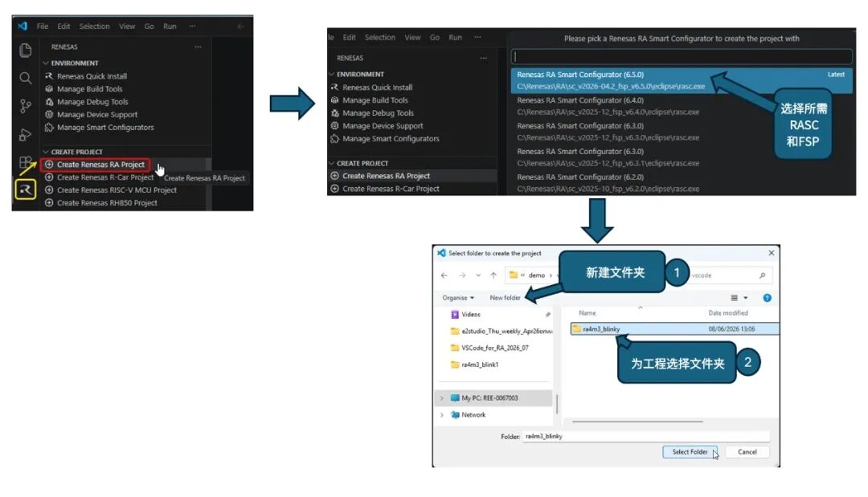Open Search in the first VS Code activity bar
Viewport: 868px width, 497px height.
pyautogui.click(x=26, y=78)
